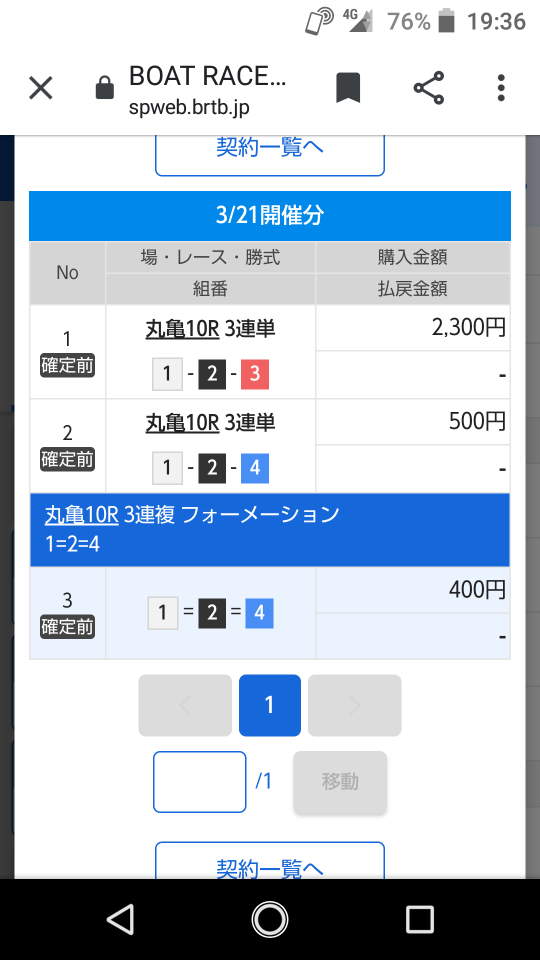Image resolution: width=540 pixels, height=960 pixels.
Task: Open 丸亀10R link in bet row 1
Action: [182, 329]
